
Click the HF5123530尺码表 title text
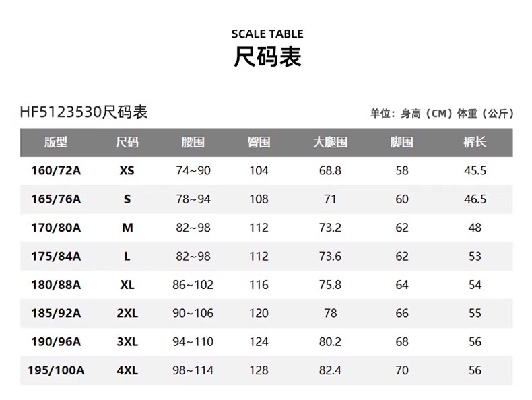84,112
